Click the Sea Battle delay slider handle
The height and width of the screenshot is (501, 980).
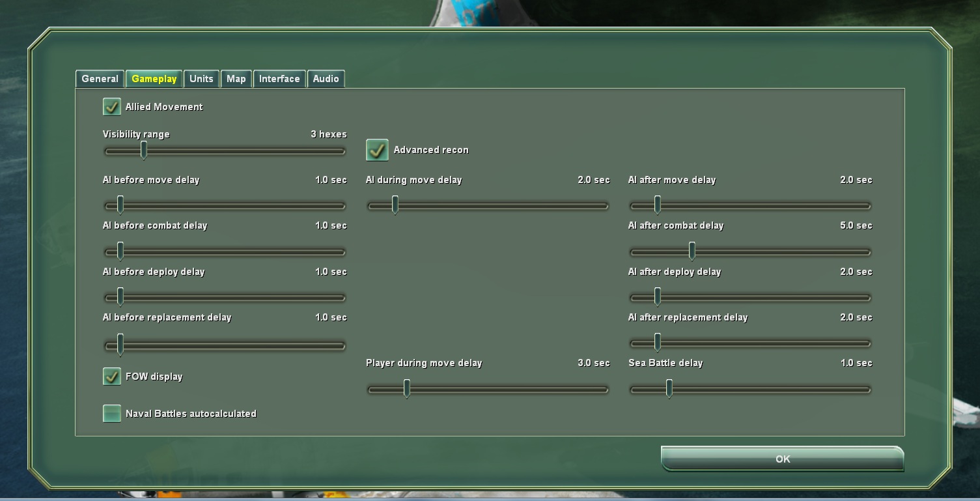(669, 389)
